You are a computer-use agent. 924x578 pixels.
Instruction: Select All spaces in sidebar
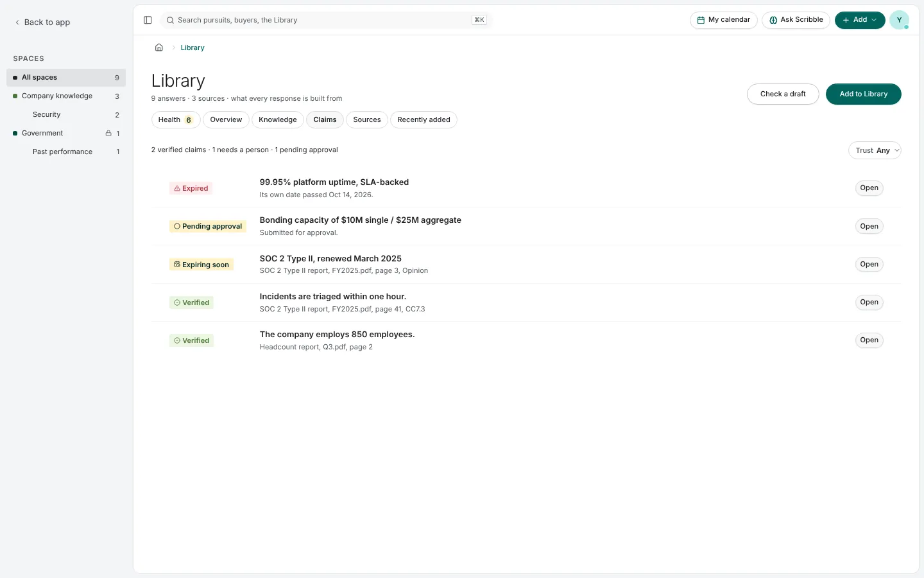click(x=66, y=77)
